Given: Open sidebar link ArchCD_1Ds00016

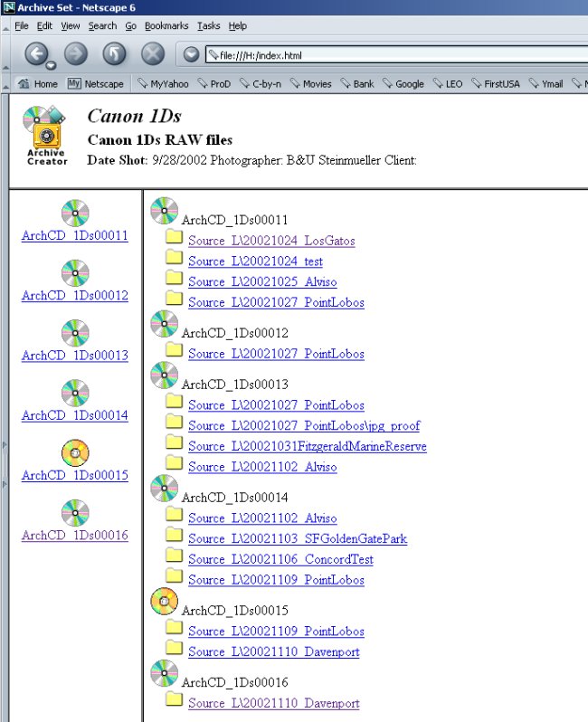Looking at the screenshot, I should 75,535.
